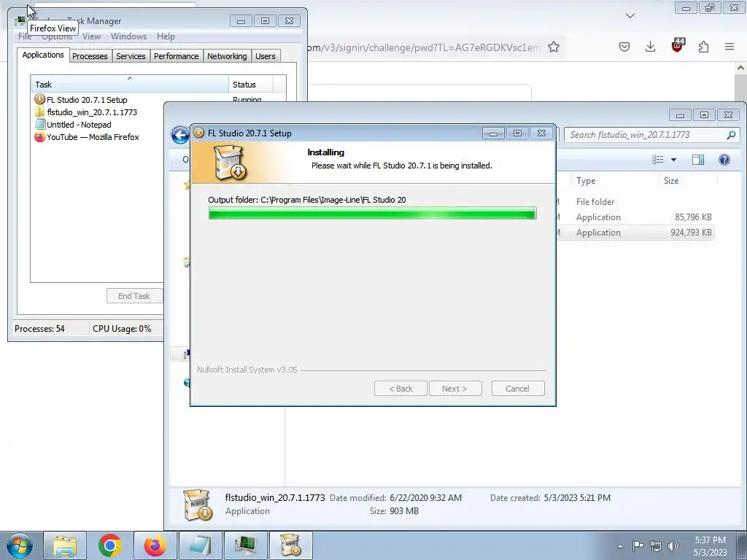Screen dimensions: 747x560
Task: Switch to FL Studio installer in taskbar
Action: pyautogui.click(x=291, y=545)
